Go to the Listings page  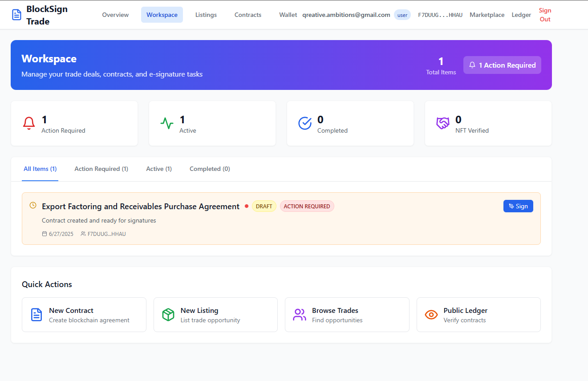(206, 15)
